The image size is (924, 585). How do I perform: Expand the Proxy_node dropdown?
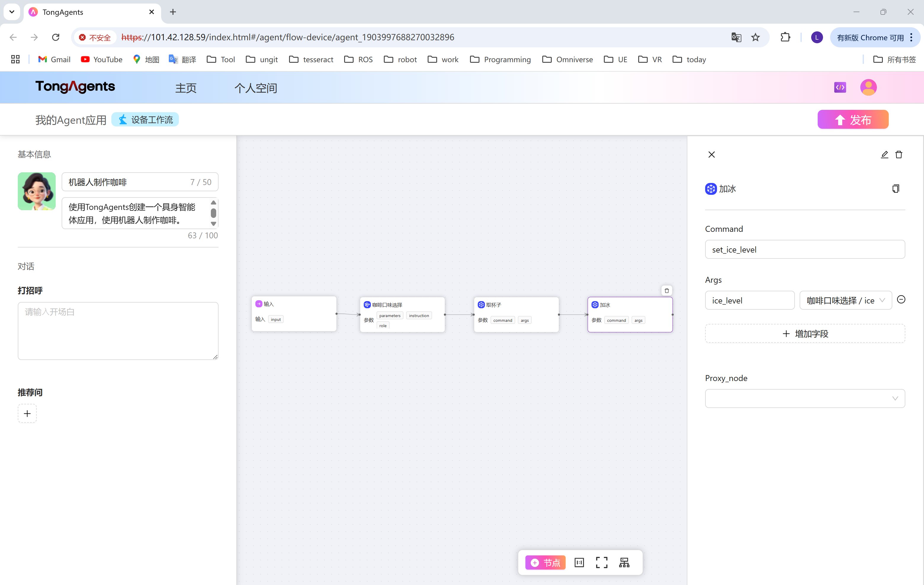[x=805, y=398]
